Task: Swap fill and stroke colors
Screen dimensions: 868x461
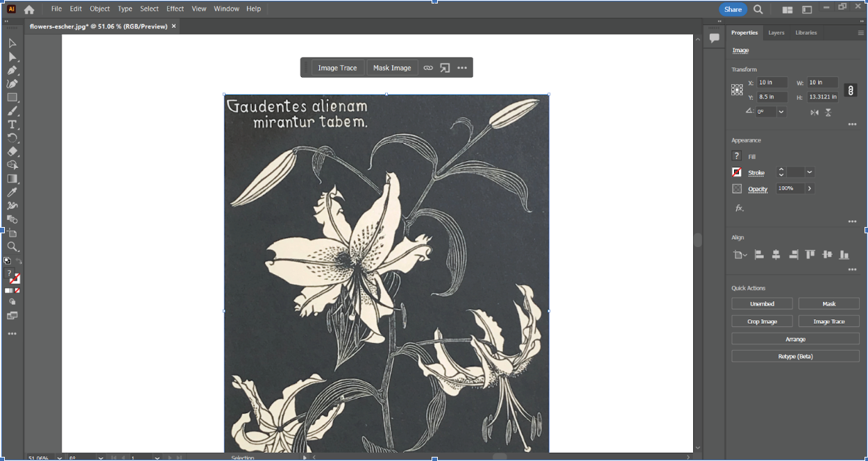Action: [x=19, y=261]
